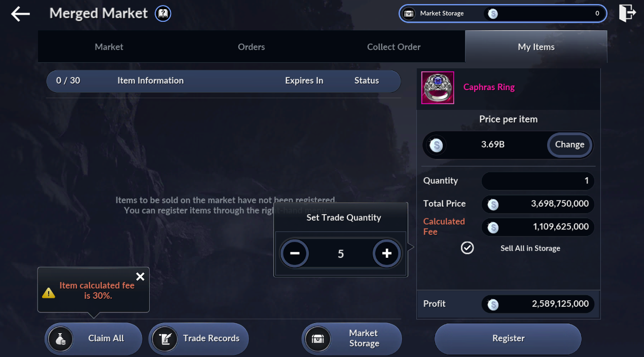Toggle the Sell All in Storage checkbox
Screen dimensions: 644x357
pos(467,248)
